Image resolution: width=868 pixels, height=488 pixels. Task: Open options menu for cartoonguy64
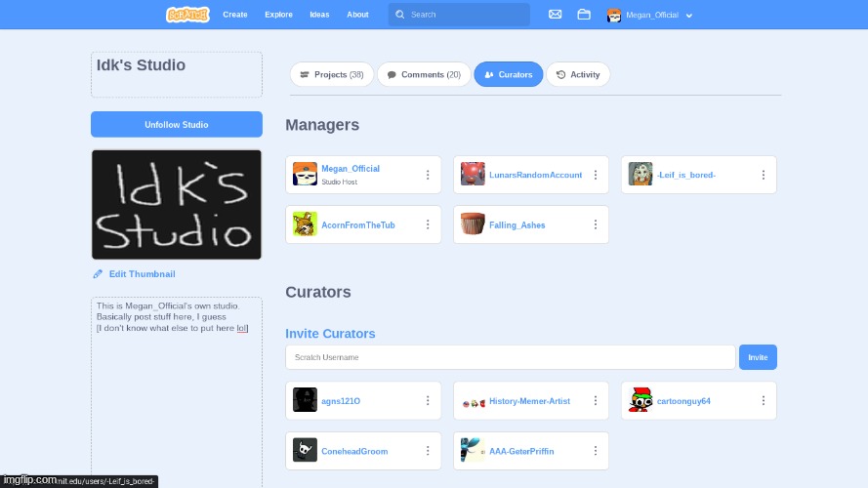point(764,400)
